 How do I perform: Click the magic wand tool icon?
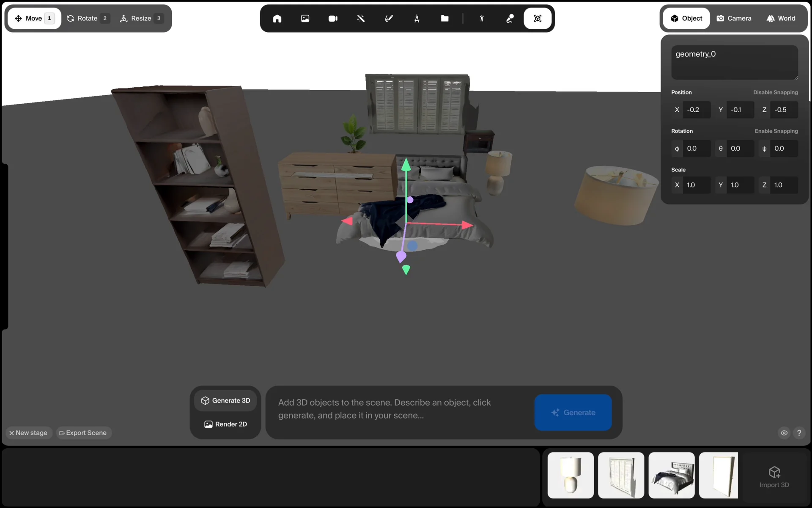(x=361, y=19)
